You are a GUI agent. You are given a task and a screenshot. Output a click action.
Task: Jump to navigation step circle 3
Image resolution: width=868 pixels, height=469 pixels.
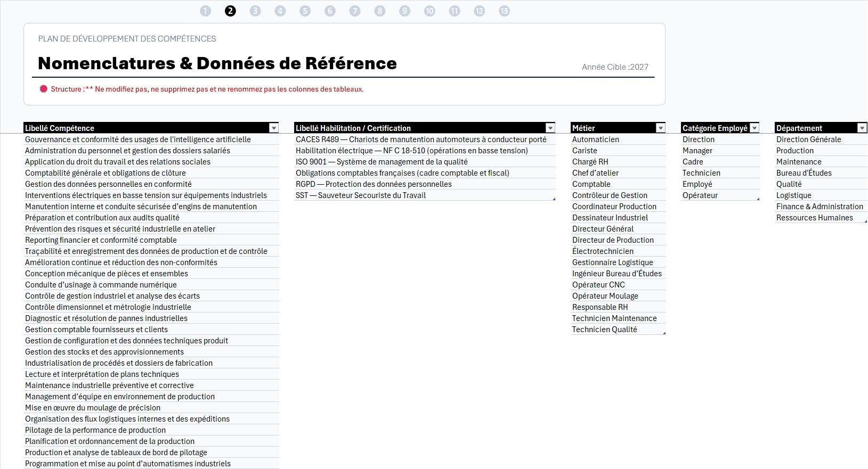tap(255, 11)
